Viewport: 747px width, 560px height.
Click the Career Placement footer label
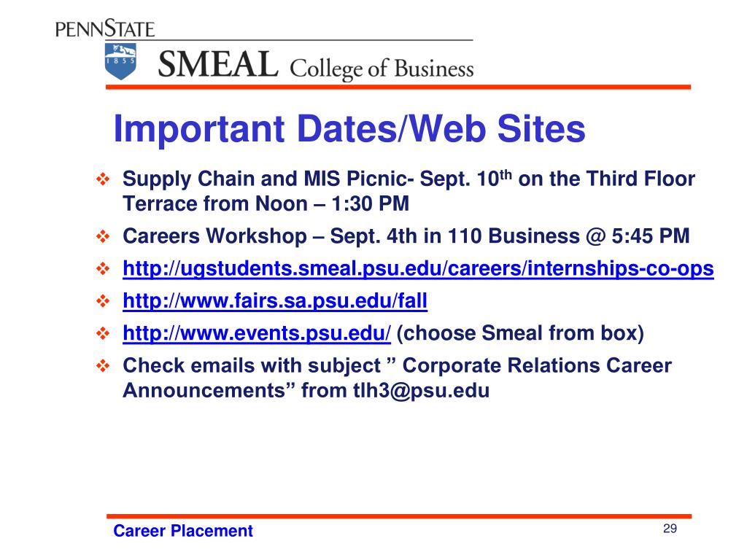coord(183,531)
